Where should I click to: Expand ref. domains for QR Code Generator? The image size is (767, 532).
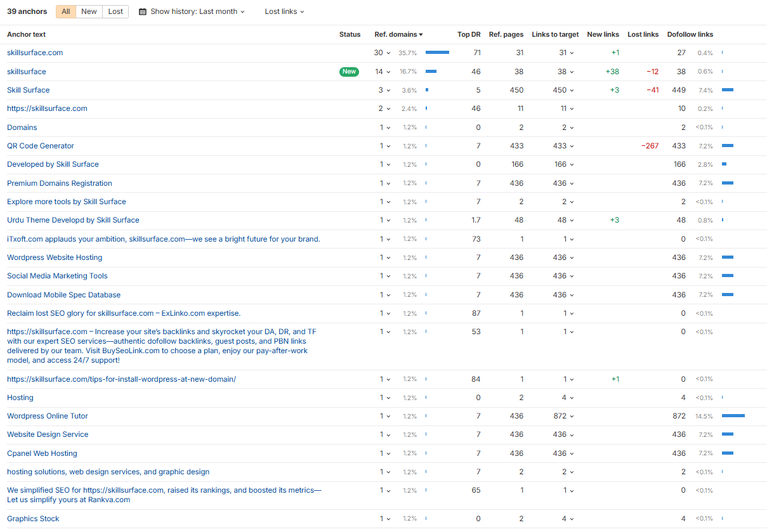385,146
